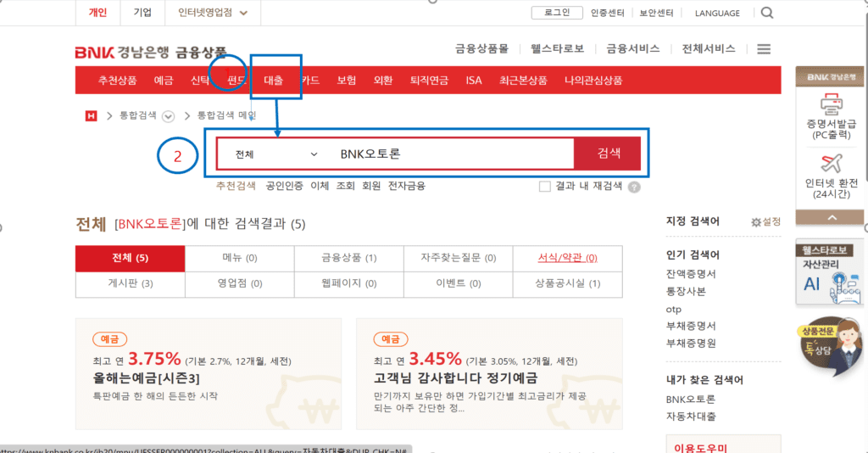Expand the 인터넷영업점 dropdown

click(213, 13)
